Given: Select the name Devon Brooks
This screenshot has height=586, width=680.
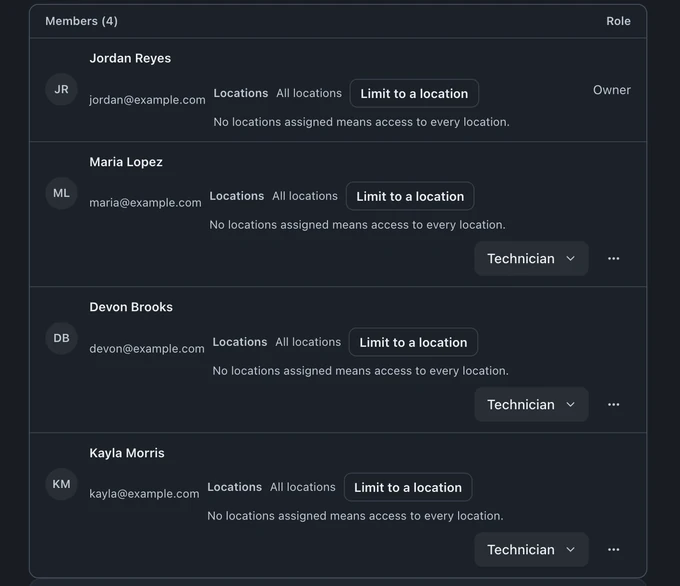Looking at the screenshot, I should [131, 307].
